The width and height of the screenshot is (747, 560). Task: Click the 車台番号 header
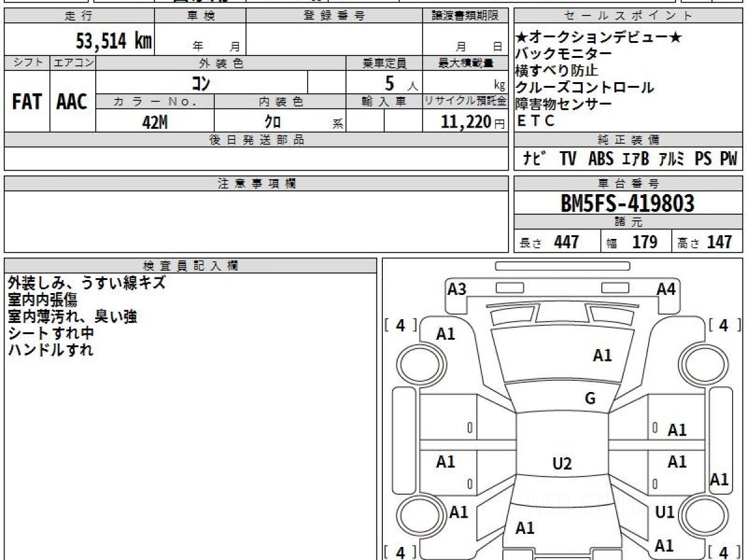click(x=628, y=184)
